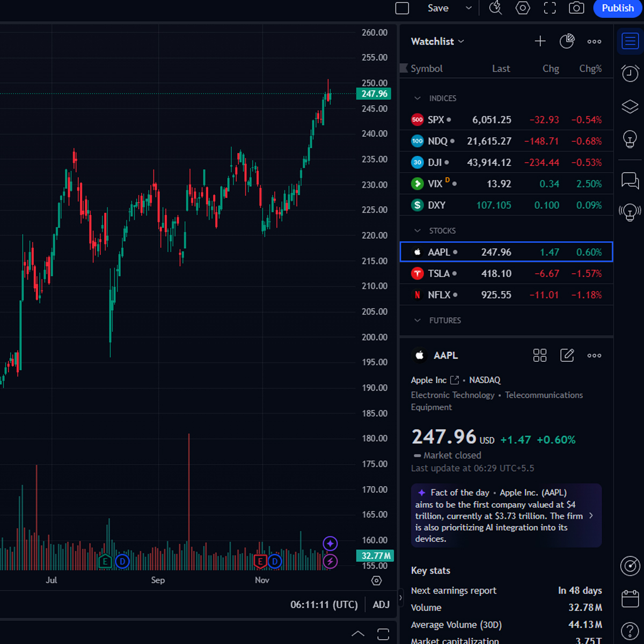Click the Average Volume (30D) stat
This screenshot has width=644, height=644.
pos(506,625)
